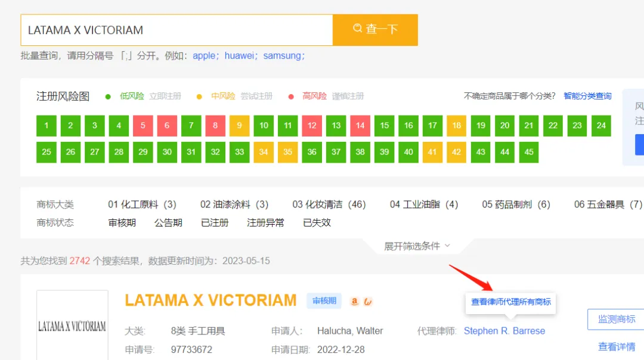The image size is (644, 360).
Task: Click the huawei example keyword link
Action: pos(239,55)
